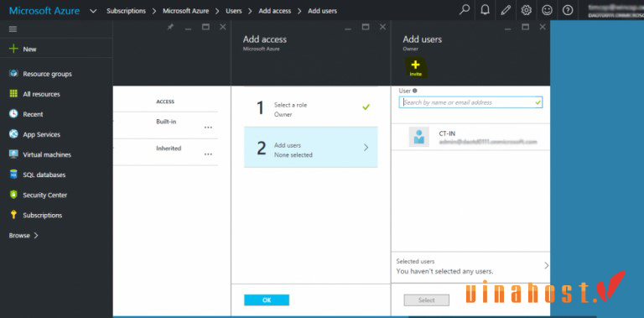Close the Add users blade
The height and width of the screenshot is (318, 644).
point(543,27)
